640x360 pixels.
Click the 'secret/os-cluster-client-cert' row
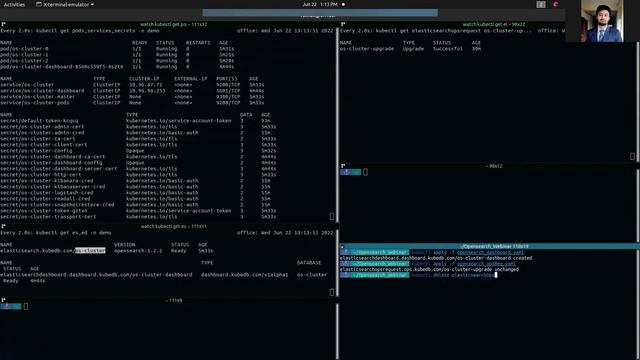[138, 144]
